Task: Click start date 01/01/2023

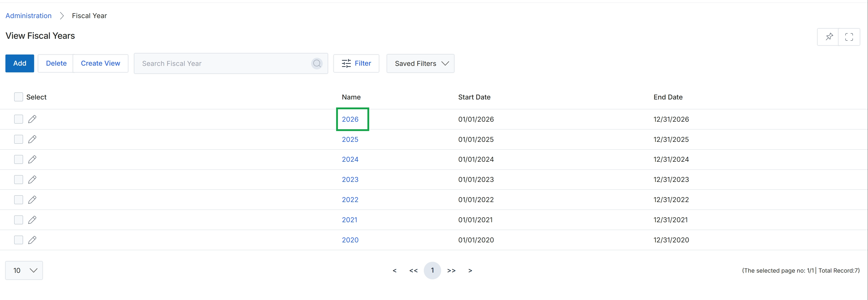Action: pyautogui.click(x=476, y=179)
